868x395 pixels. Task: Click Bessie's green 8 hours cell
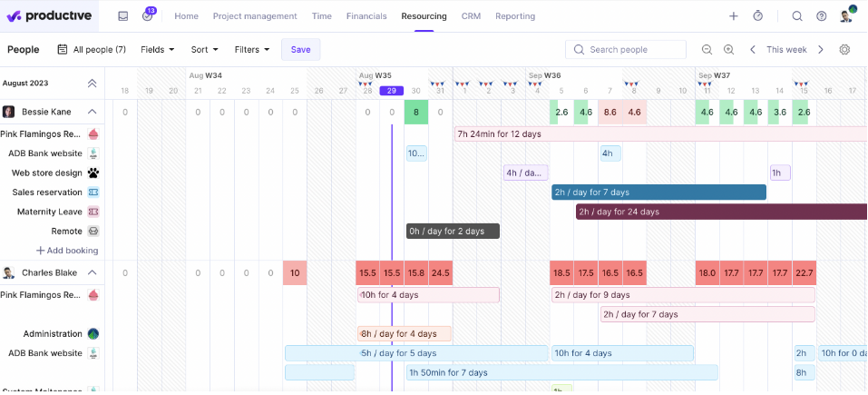click(416, 112)
